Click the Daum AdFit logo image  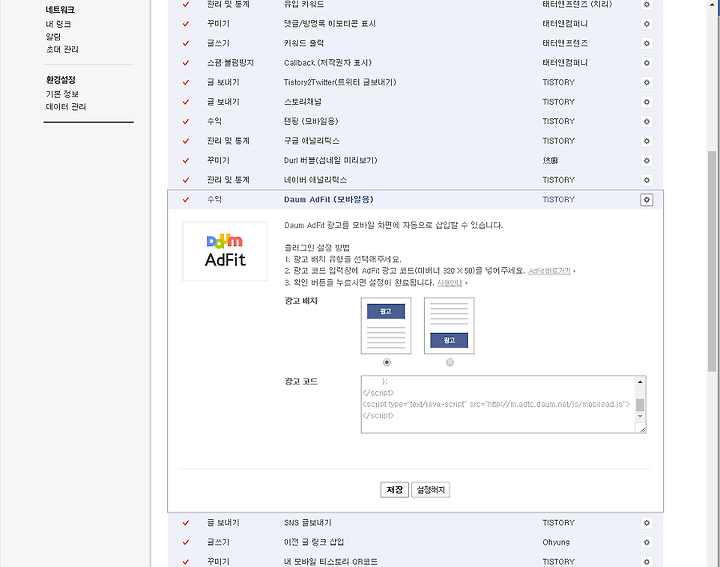coord(225,251)
